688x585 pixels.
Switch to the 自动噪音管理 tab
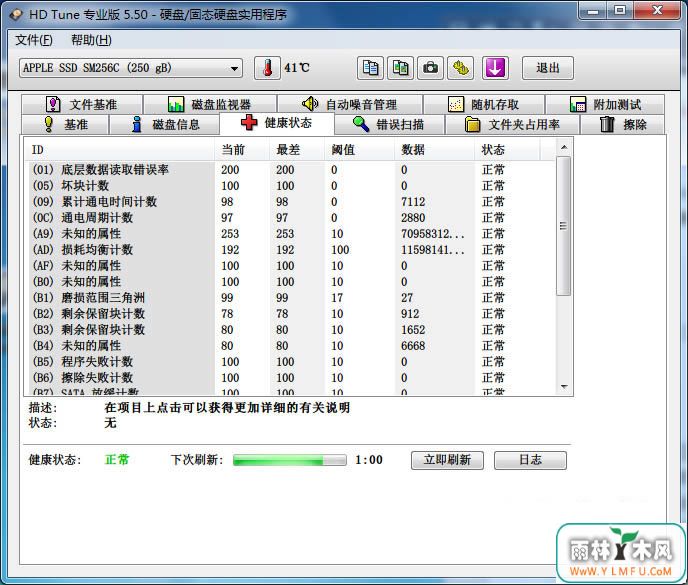(350, 104)
